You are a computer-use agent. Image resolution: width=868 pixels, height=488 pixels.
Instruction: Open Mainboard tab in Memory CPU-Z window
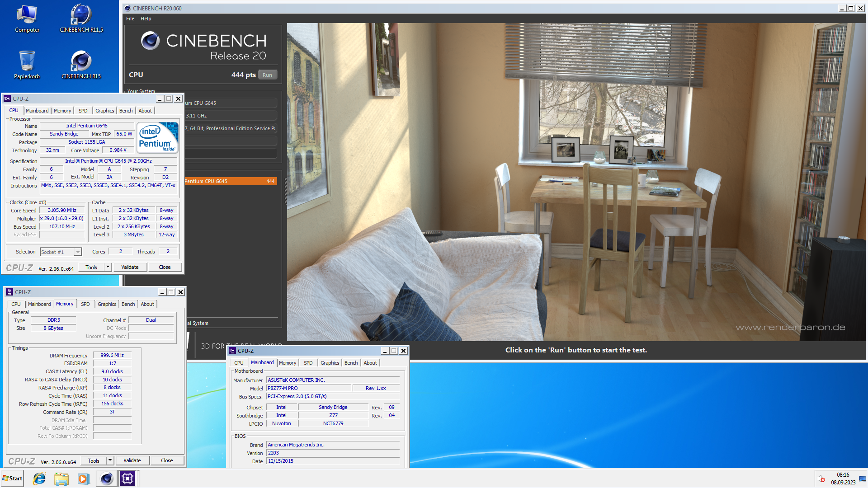tap(39, 304)
